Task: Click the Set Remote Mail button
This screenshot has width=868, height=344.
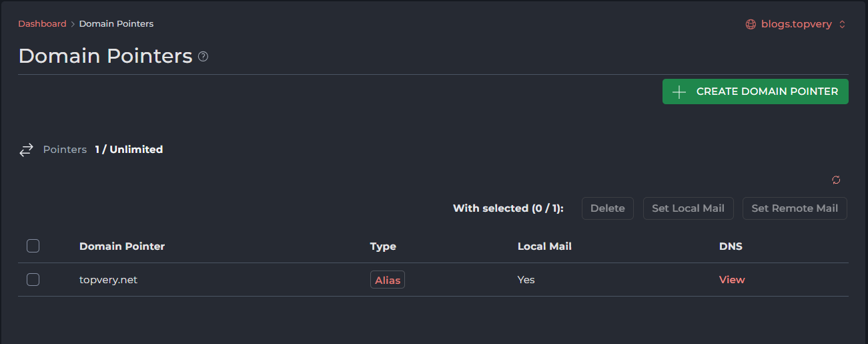Action: pos(795,208)
